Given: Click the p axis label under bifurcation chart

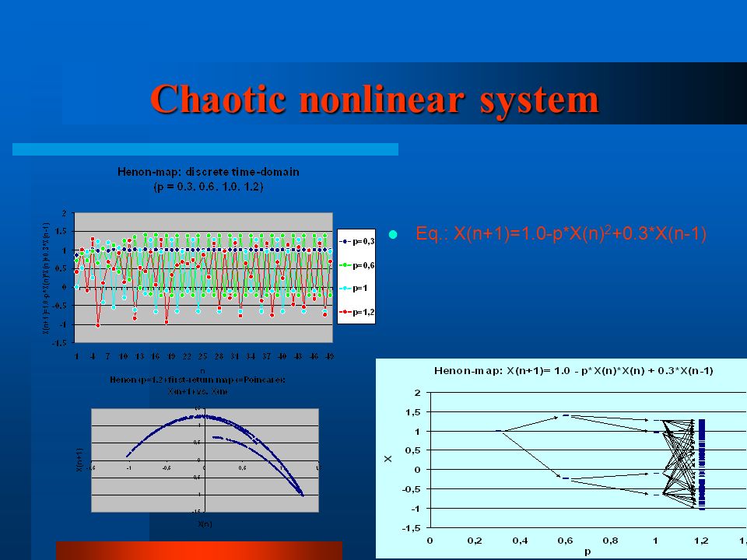Looking at the screenshot, I should click(x=587, y=551).
